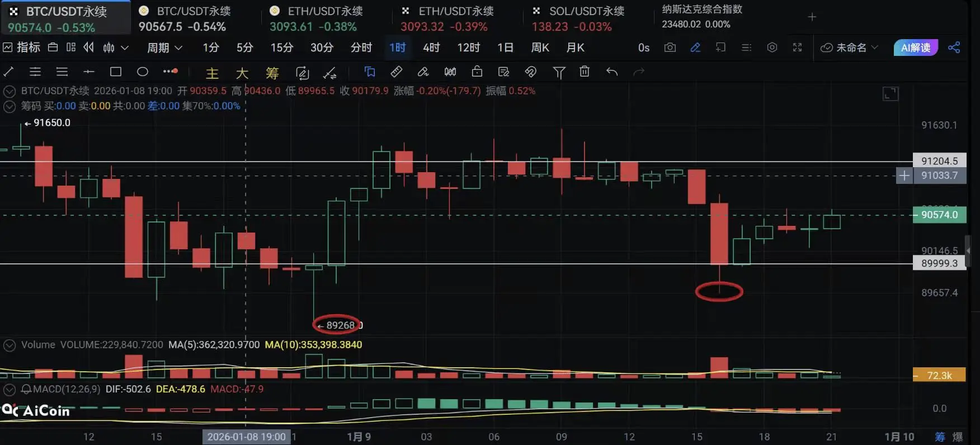980x445 pixels.
Task: Click the undo arrow in drawing toolbar
Action: [x=612, y=72]
